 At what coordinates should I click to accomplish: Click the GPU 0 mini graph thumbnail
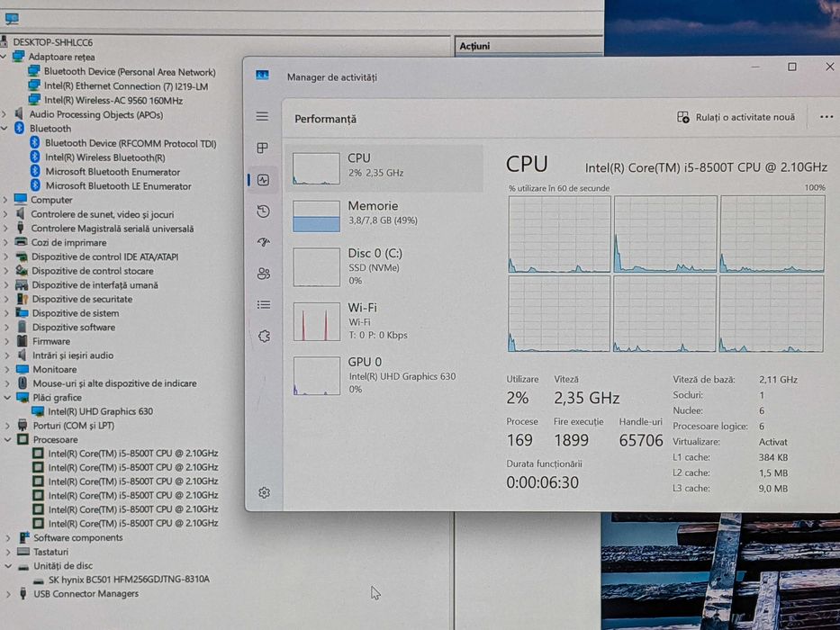pyautogui.click(x=317, y=376)
